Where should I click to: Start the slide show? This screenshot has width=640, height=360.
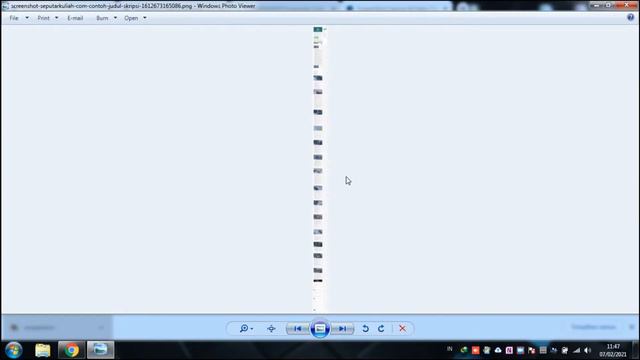point(320,329)
